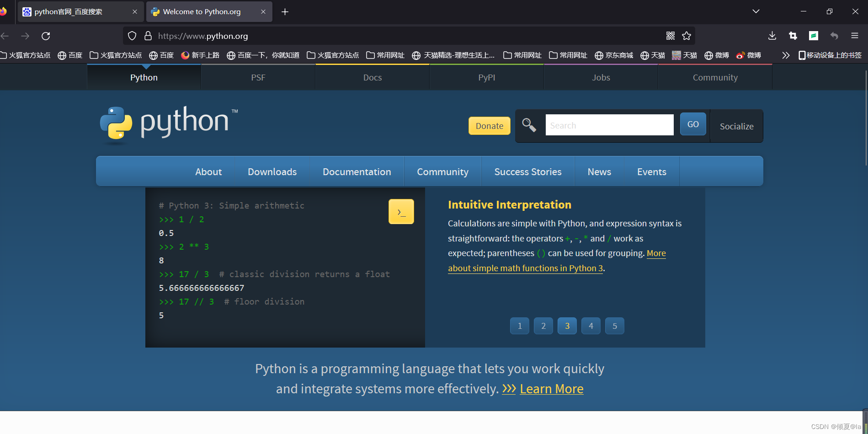The image size is (868, 434).
Task: Go back with the back arrow
Action: (x=5, y=36)
